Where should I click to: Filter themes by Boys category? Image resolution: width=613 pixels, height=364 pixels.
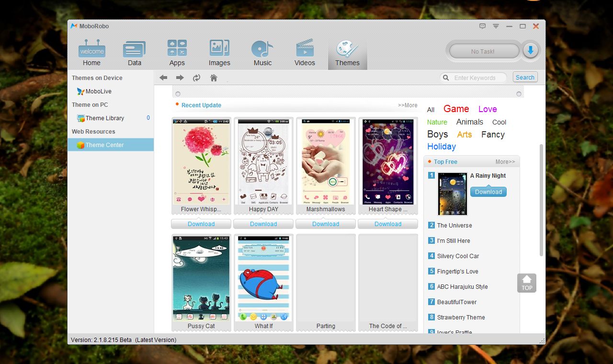(x=437, y=134)
